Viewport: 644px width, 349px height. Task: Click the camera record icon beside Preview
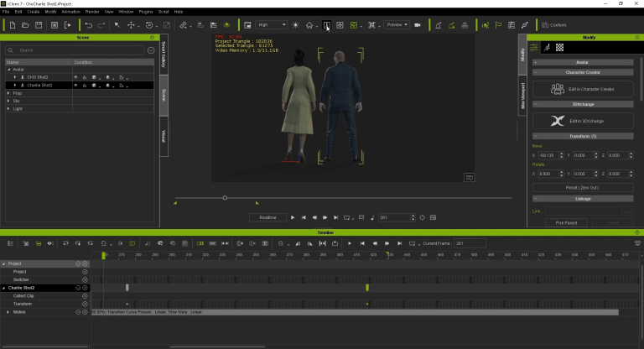[x=418, y=25]
